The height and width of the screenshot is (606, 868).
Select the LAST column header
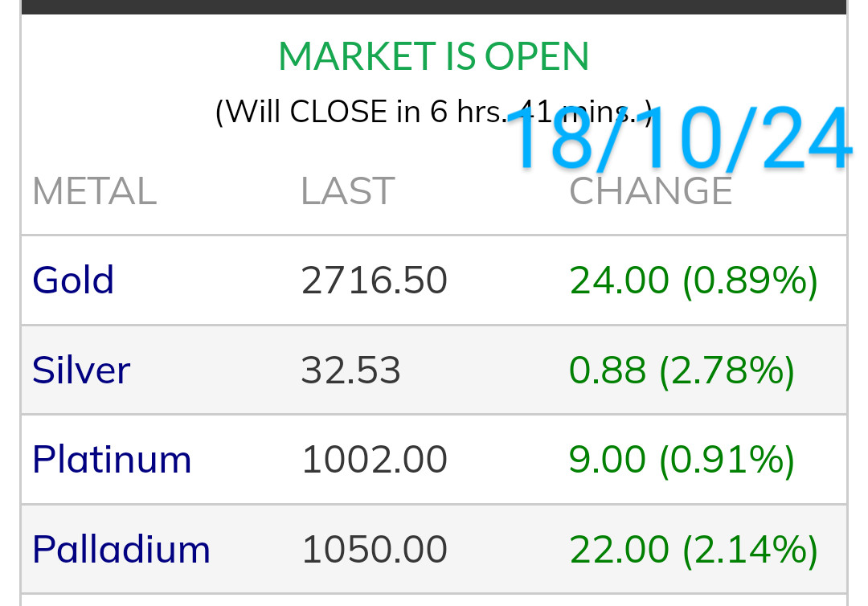tap(347, 192)
